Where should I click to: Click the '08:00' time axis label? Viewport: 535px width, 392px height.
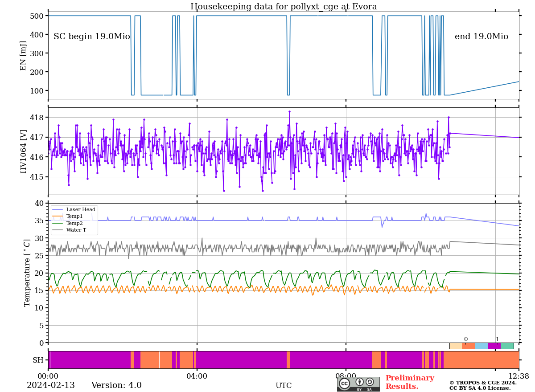[346, 376]
